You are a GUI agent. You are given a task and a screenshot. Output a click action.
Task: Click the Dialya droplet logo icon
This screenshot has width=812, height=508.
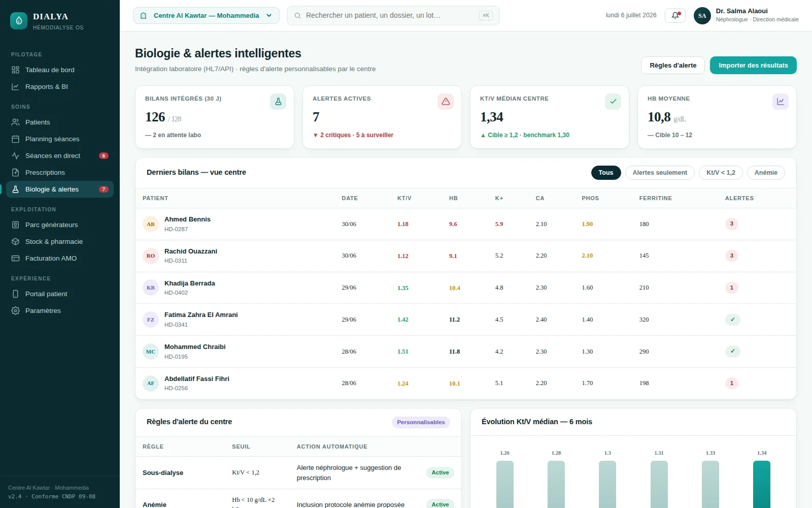[19, 21]
